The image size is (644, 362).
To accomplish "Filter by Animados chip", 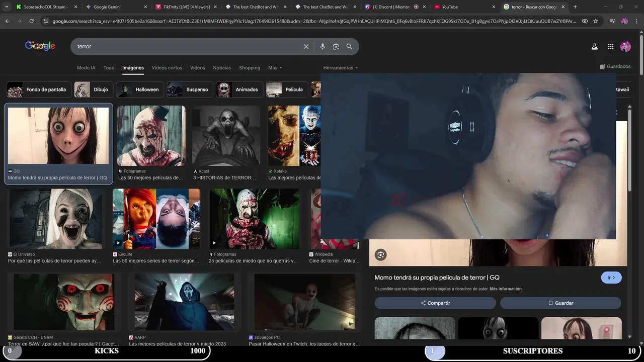I will tap(239, 89).
